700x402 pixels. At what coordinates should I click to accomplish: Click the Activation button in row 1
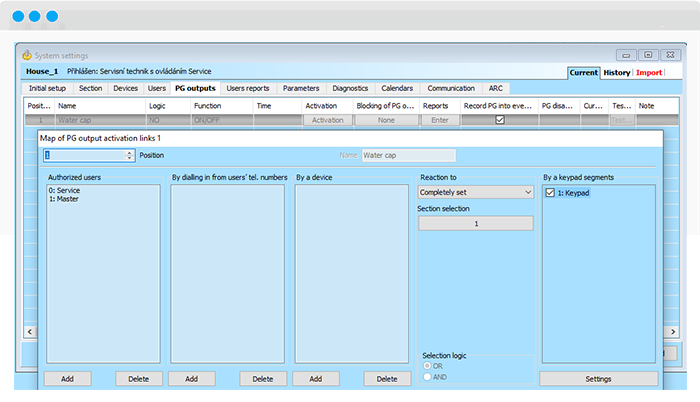(x=326, y=120)
